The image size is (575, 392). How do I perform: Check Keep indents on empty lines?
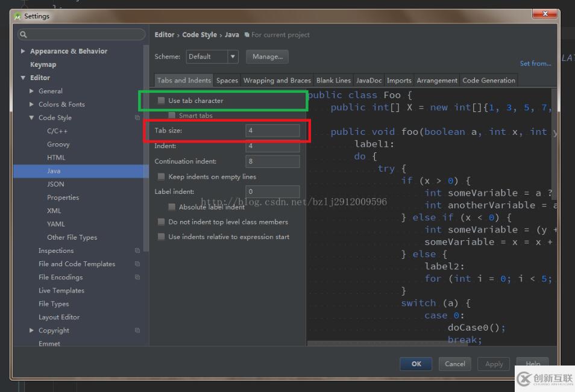(160, 176)
